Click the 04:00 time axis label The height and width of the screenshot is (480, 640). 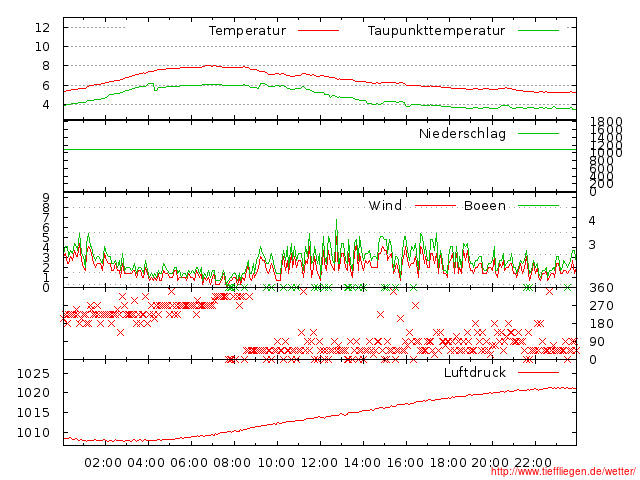pyautogui.click(x=146, y=463)
